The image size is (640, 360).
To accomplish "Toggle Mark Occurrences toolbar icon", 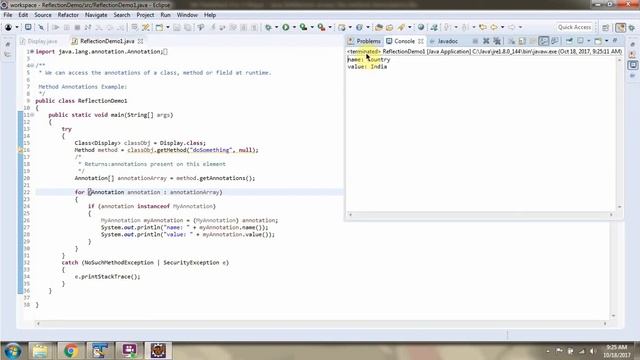I will pyautogui.click(x=434, y=27).
